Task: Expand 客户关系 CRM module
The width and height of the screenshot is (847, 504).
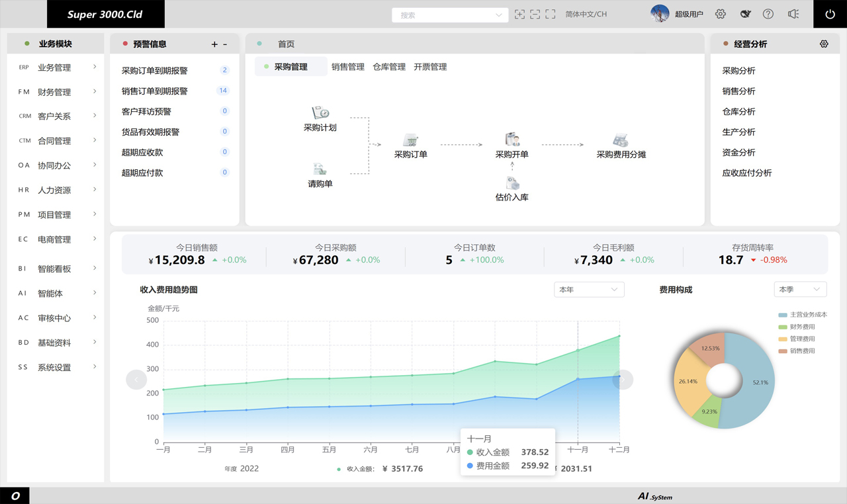Action: [56, 116]
